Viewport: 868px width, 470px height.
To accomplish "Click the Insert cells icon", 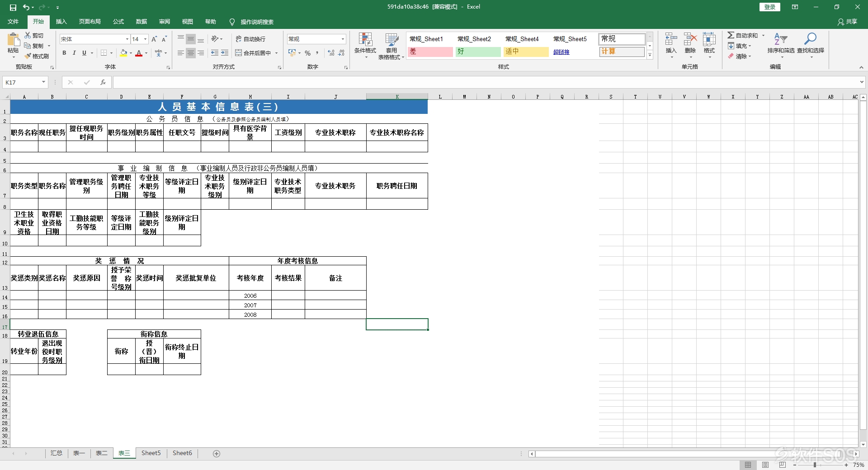I will coord(671,39).
